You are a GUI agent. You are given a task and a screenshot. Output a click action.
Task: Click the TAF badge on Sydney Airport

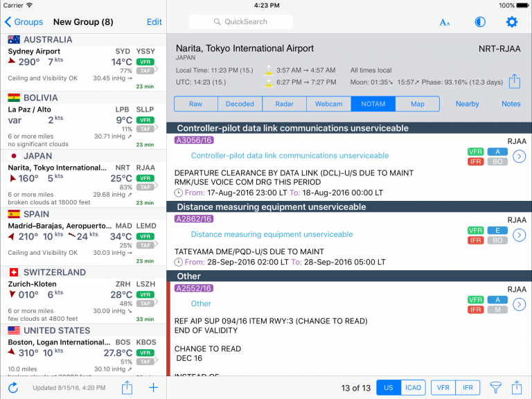click(145, 71)
